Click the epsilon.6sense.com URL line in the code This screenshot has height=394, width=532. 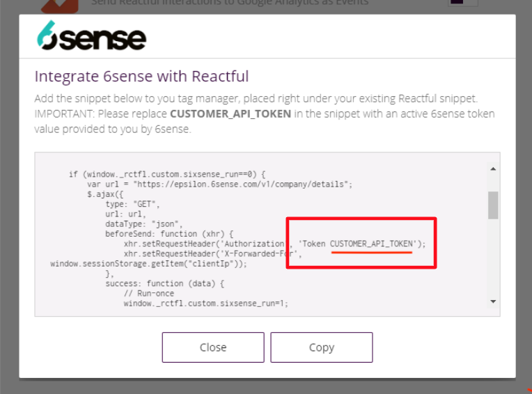219,184
